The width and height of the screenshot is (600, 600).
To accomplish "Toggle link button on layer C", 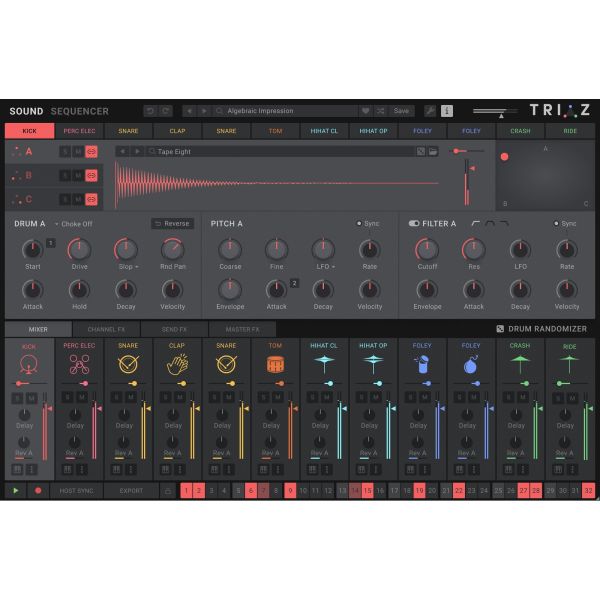I will pos(91,199).
